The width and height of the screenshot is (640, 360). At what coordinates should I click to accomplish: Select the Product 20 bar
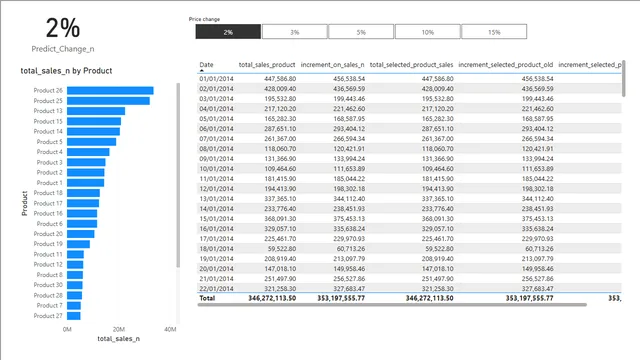(81, 234)
